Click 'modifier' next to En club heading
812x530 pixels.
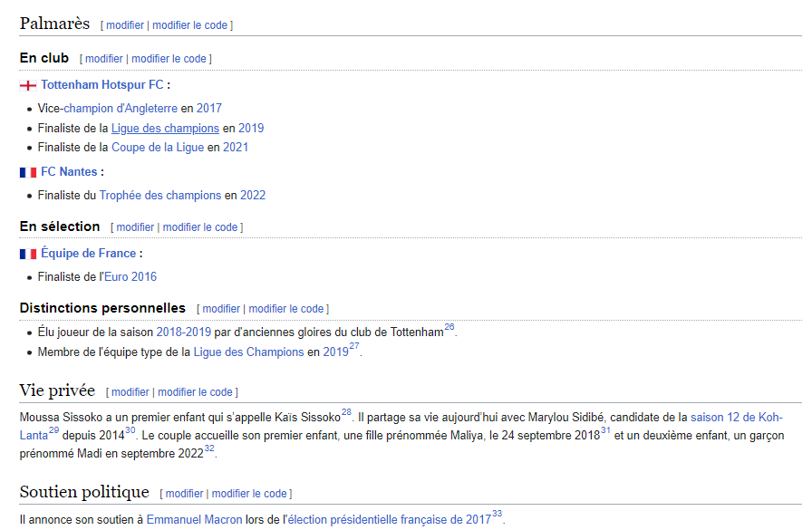coord(104,59)
